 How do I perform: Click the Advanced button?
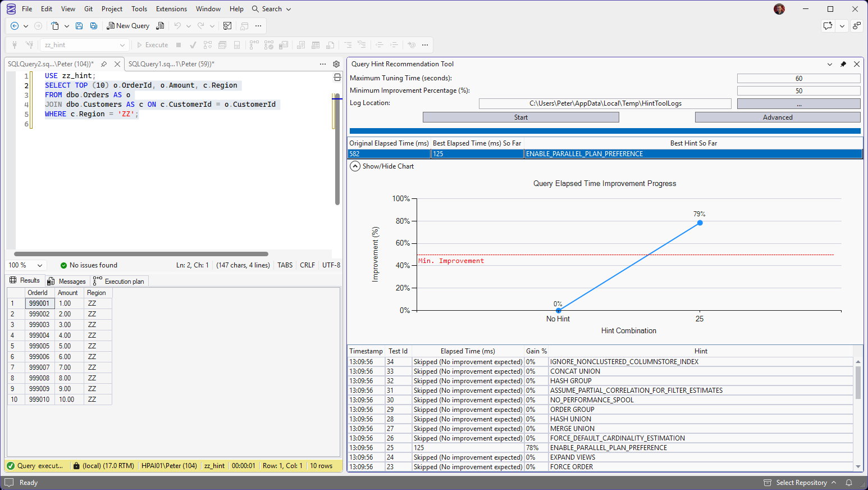778,117
